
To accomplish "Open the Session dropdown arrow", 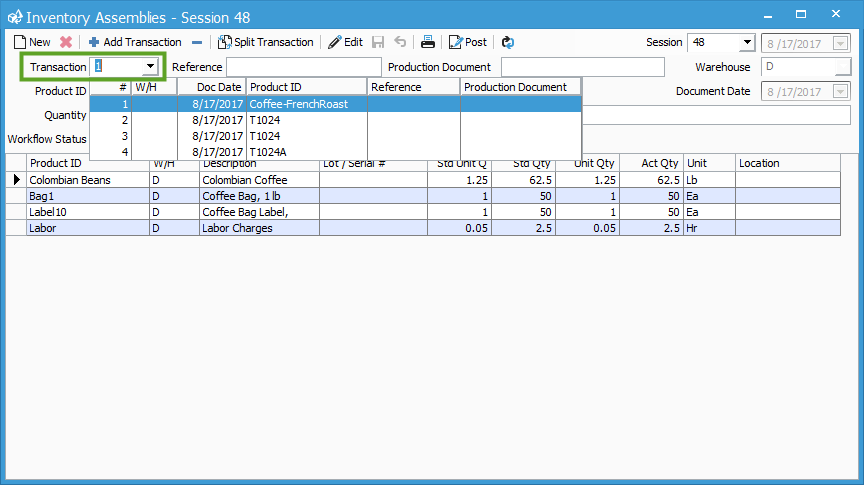I will 747,42.
